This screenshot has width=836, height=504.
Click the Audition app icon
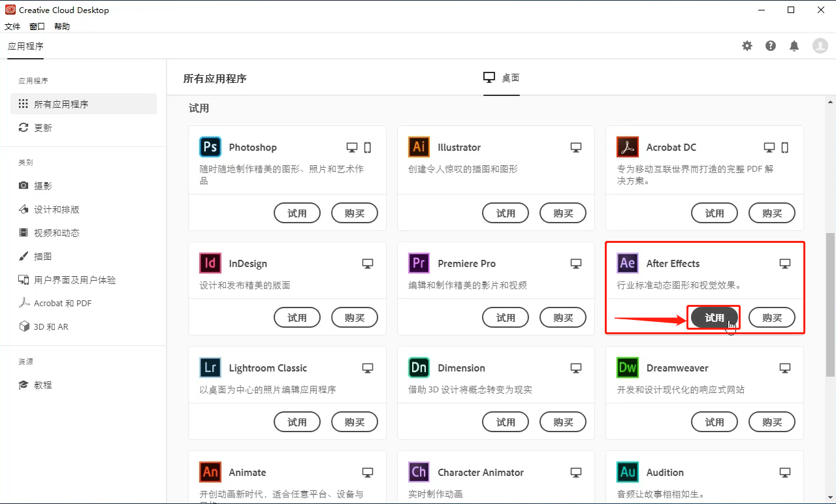[x=627, y=472]
